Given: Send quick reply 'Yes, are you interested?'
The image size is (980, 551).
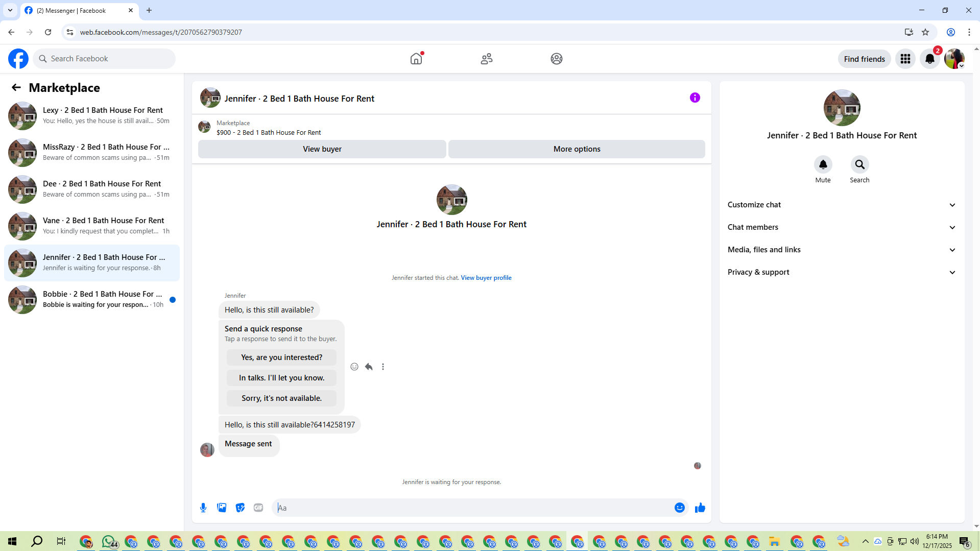Looking at the screenshot, I should click(281, 357).
